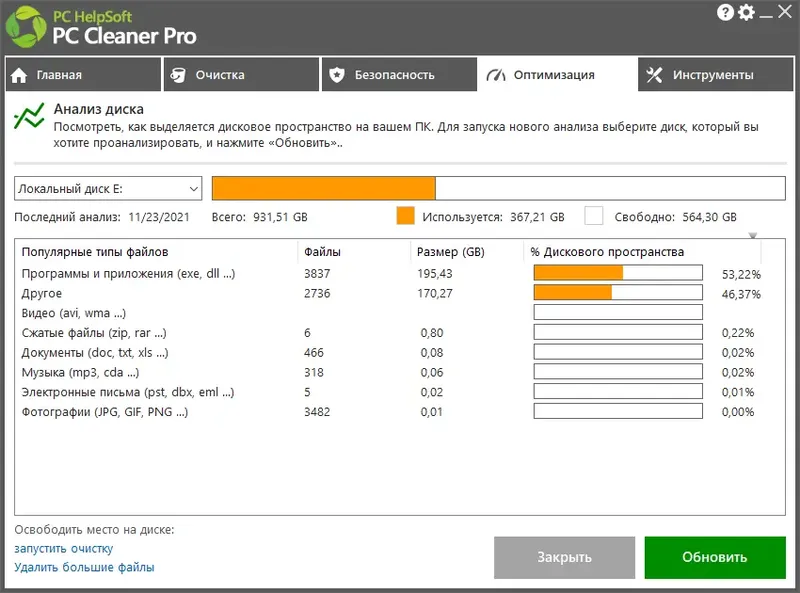The height and width of the screenshot is (593, 800).
Task: Follow the Удалить большие файлы link
Action: (84, 567)
